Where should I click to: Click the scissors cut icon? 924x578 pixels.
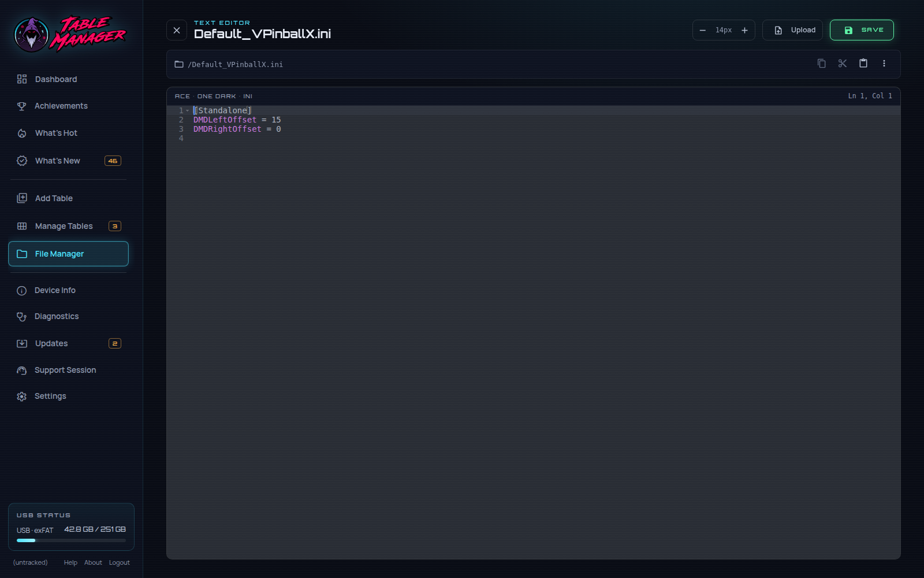point(843,64)
